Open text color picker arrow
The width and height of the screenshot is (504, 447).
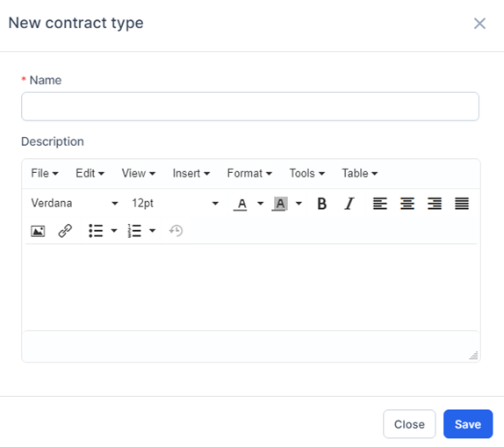(261, 204)
